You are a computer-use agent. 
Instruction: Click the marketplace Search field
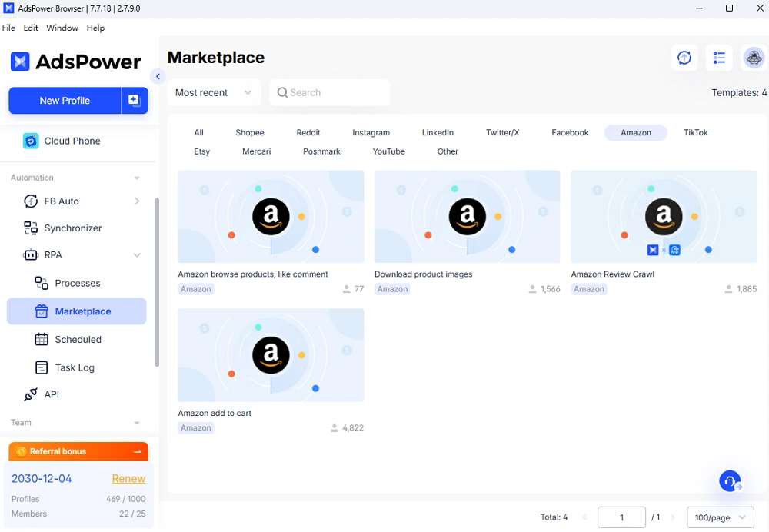331,92
